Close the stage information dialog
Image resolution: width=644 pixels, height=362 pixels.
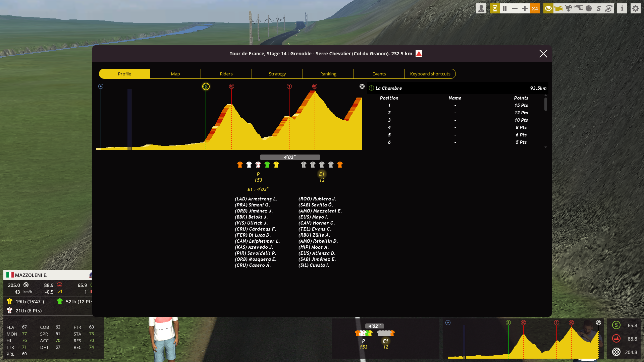543,54
